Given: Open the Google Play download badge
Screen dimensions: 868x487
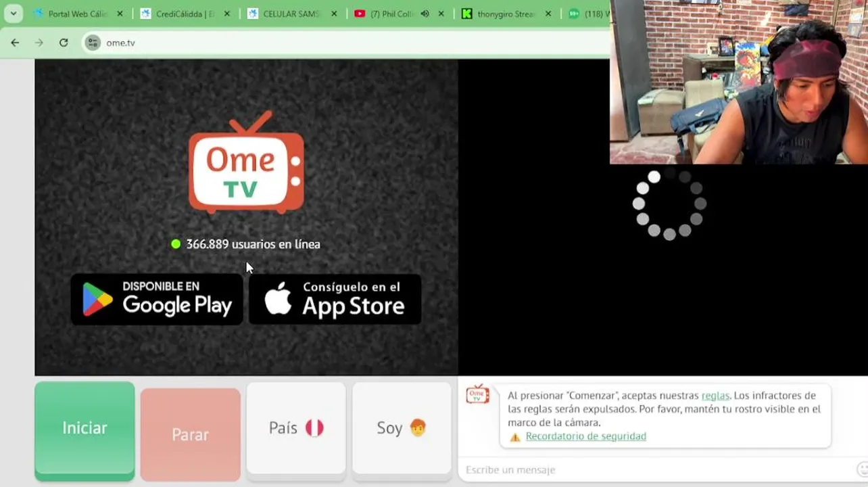Looking at the screenshot, I should point(157,299).
